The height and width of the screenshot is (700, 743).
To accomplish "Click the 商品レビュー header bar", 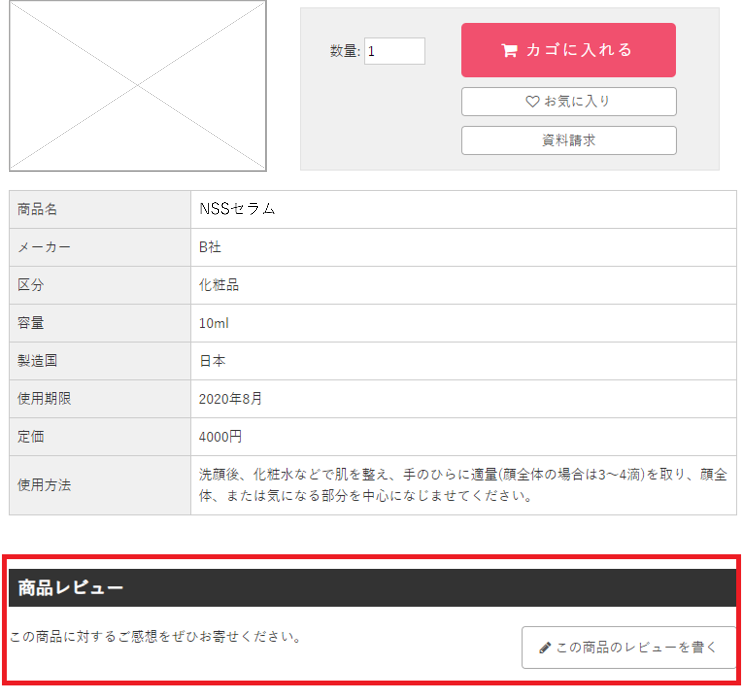I will pyautogui.click(x=372, y=588).
